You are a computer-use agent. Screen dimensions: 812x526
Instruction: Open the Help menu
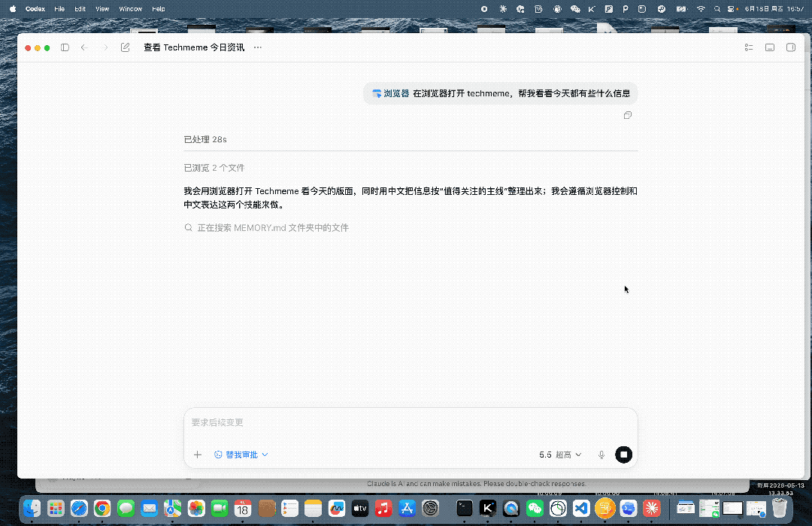pos(159,9)
